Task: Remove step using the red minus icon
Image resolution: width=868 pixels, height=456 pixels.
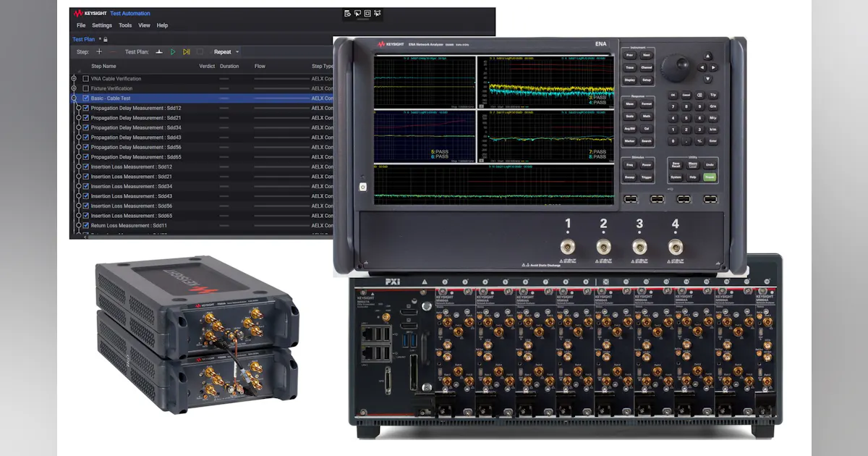Action: click(112, 52)
